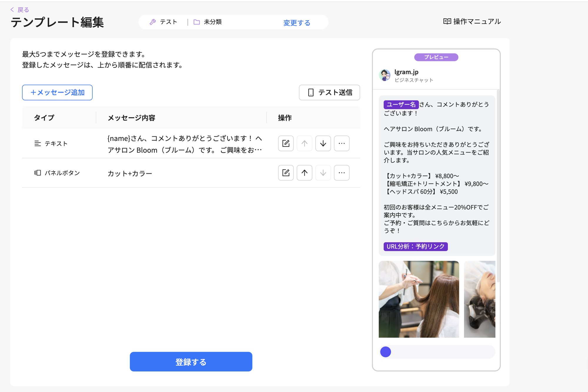Open more options for テキスト message
The image size is (588, 392).
341,143
